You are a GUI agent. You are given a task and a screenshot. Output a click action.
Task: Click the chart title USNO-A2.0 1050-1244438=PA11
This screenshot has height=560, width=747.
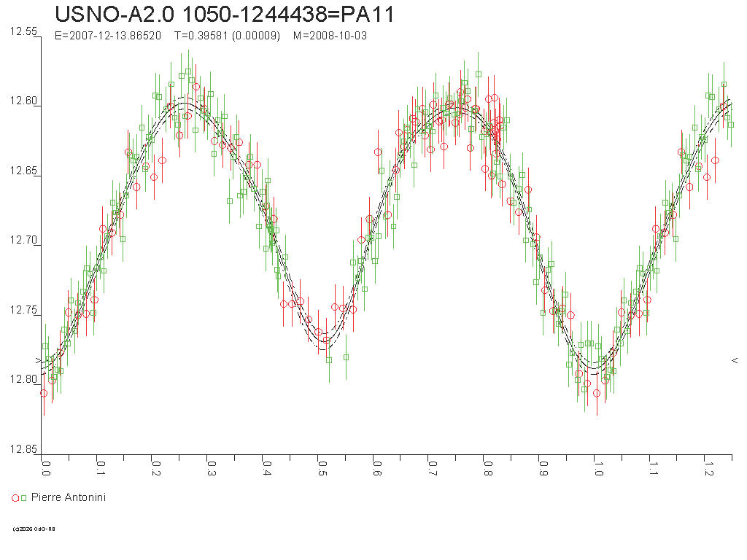pos(225,15)
